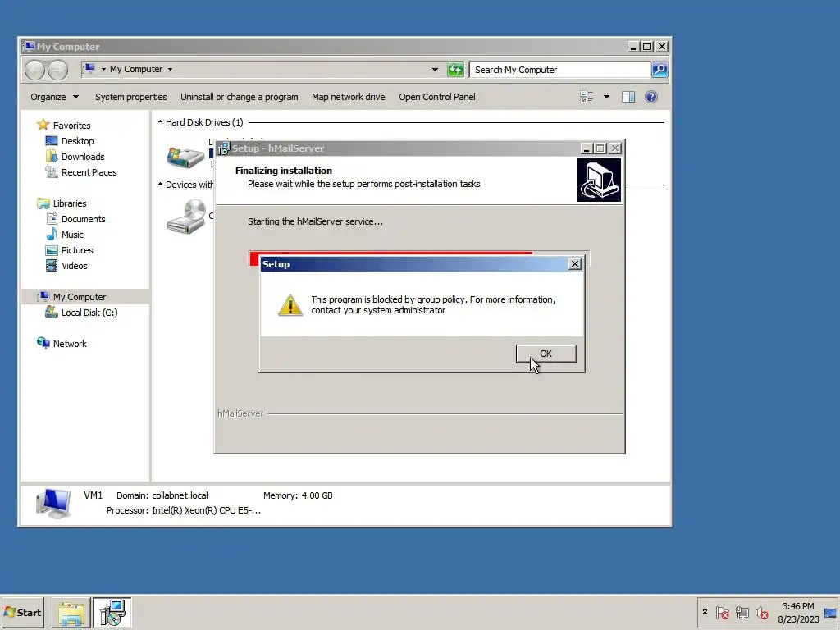The height and width of the screenshot is (630, 840).
Task: Click the Back arrow in My Computer
Action: (34, 70)
